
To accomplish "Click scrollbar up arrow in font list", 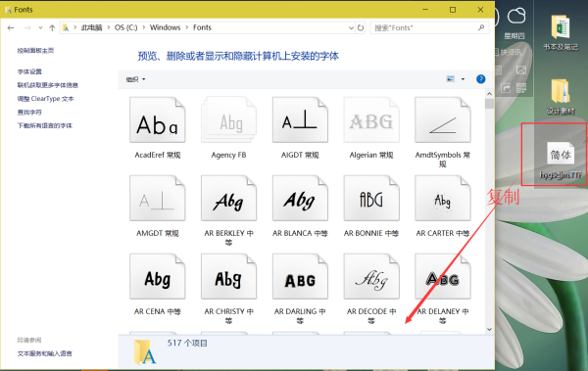I will pos(489,94).
